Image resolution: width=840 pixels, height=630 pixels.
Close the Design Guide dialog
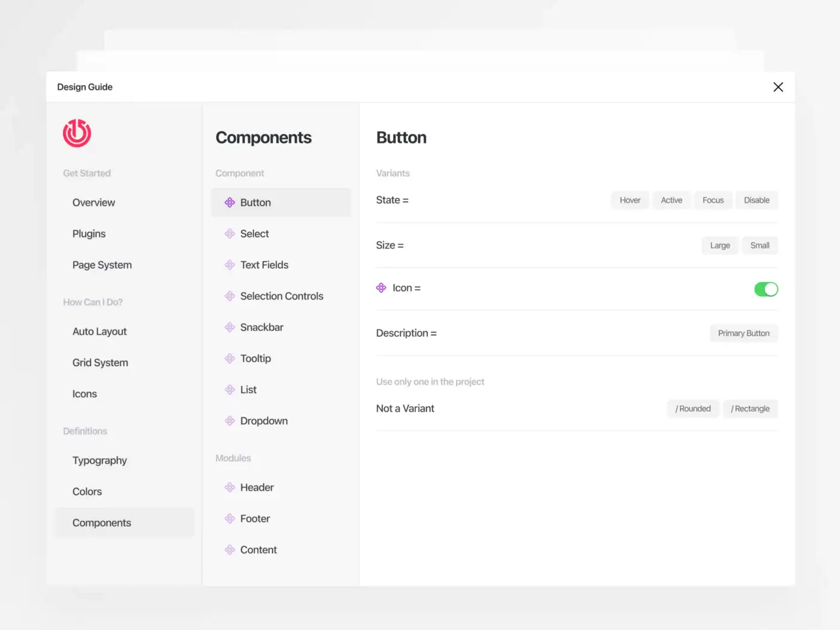tap(778, 87)
